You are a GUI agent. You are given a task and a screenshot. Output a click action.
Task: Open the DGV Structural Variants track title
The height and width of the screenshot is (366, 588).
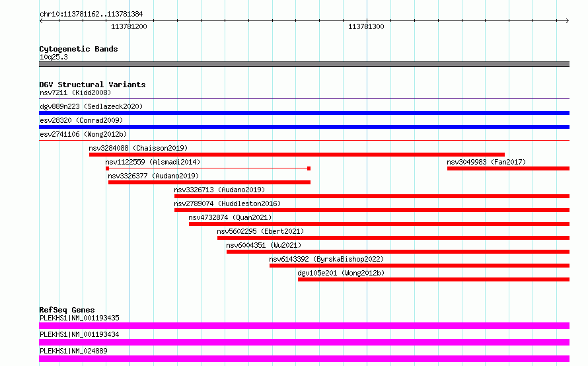[92, 85]
